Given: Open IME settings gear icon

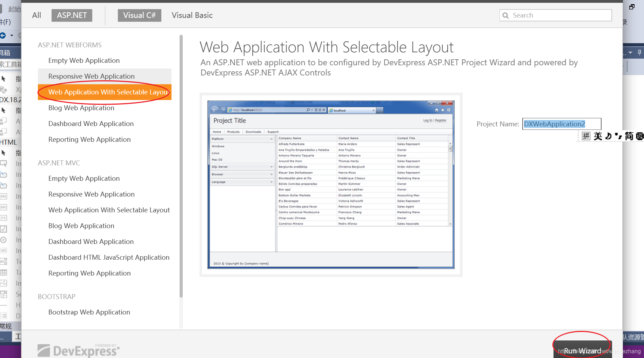Looking at the screenshot, I should pos(640,136).
